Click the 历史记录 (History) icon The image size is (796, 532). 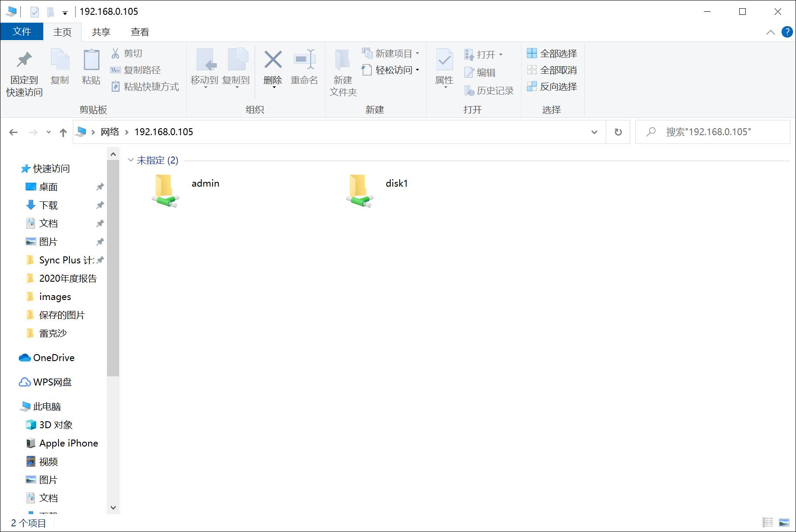tap(490, 90)
